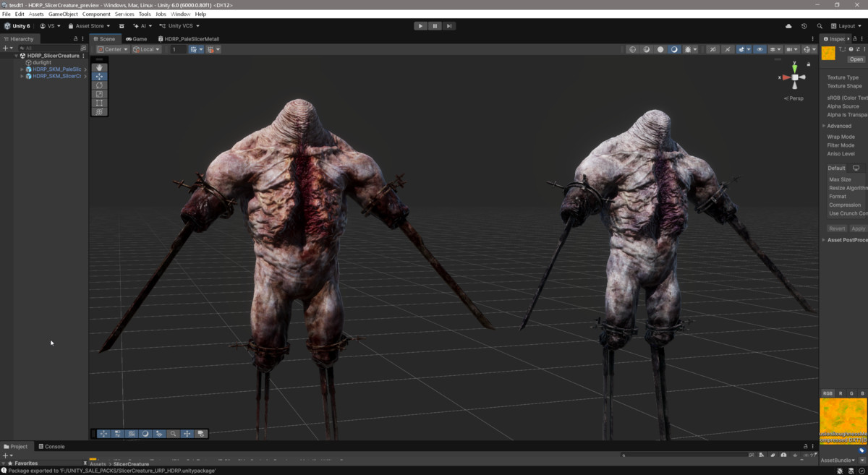This screenshot has height=475, width=868.
Task: Switch to HDRP_PaleSlicerMetall tab
Action: [187, 39]
